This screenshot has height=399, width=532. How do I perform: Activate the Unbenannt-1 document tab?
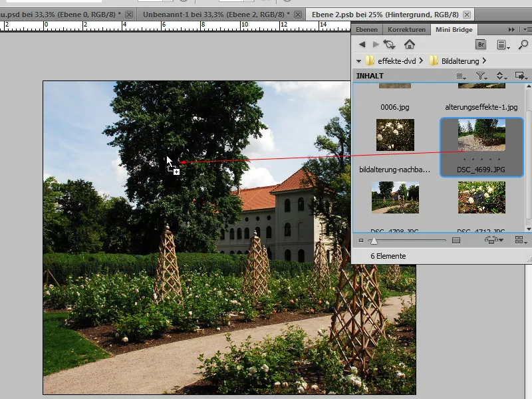(213, 14)
